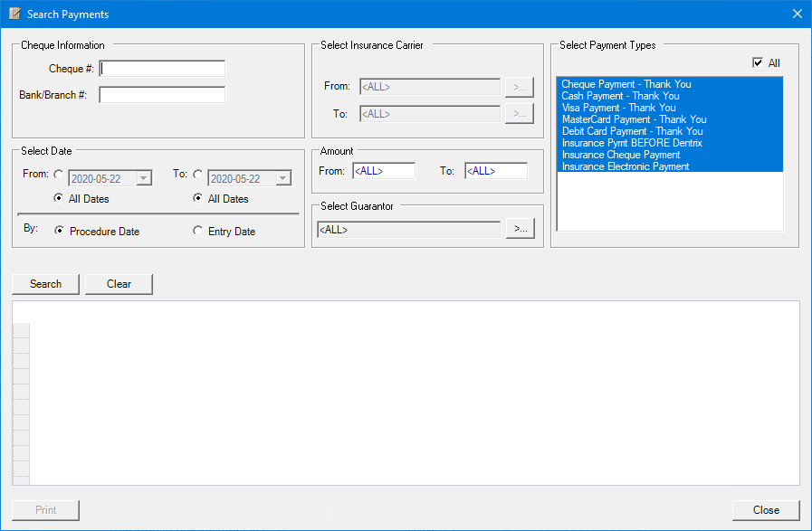Choose the Entry Date radio option
Image resolution: width=812 pixels, height=531 pixels.
point(198,232)
